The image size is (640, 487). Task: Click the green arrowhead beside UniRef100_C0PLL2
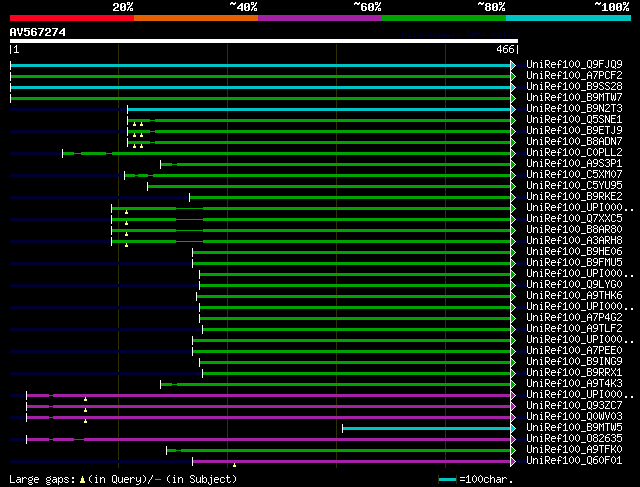point(514,153)
